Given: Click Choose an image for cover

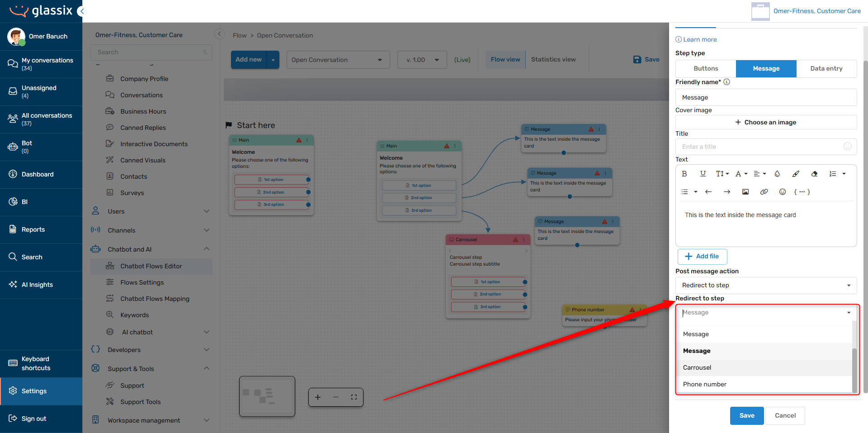Looking at the screenshot, I should (x=766, y=122).
